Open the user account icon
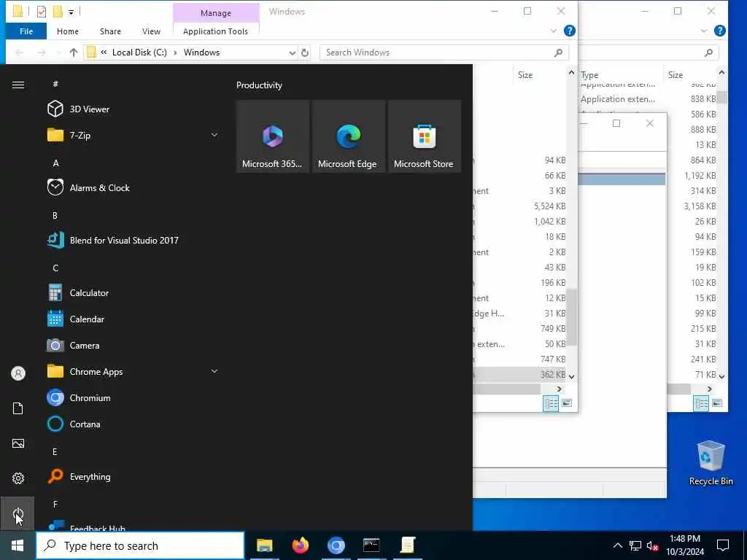The width and height of the screenshot is (747, 560). 18,373
